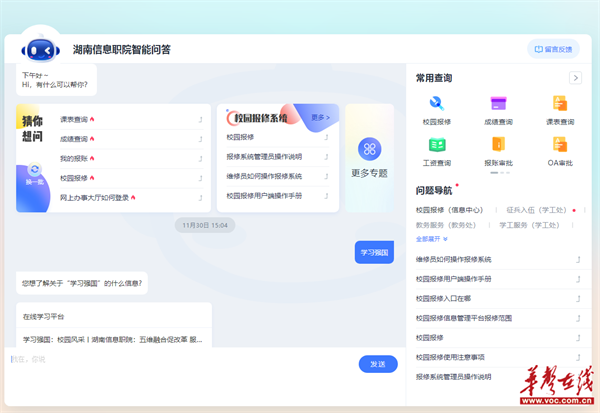Open the 校园报修 wrench icon in 常用查询

tap(437, 103)
